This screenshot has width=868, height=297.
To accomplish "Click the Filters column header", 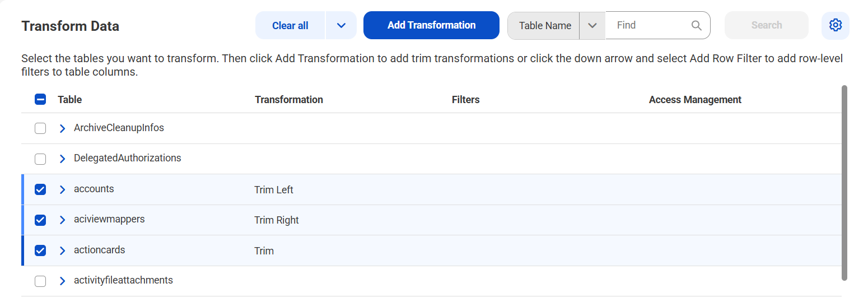I will 466,100.
